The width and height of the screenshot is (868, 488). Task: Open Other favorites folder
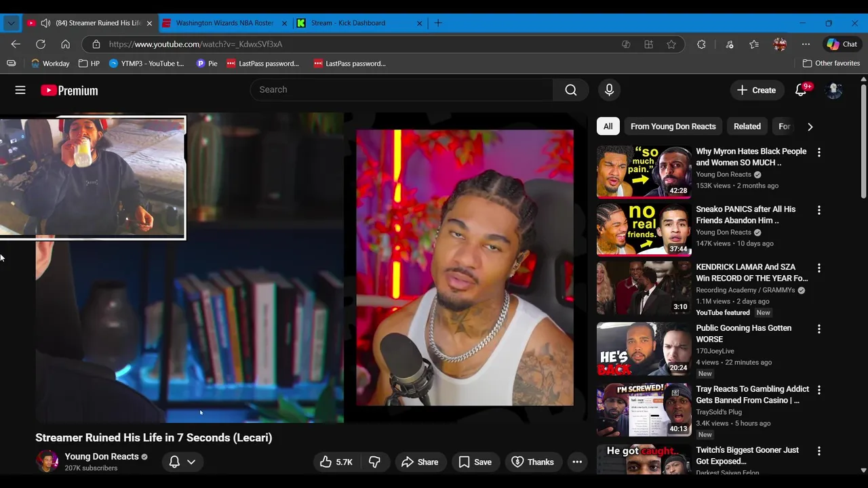pos(831,63)
